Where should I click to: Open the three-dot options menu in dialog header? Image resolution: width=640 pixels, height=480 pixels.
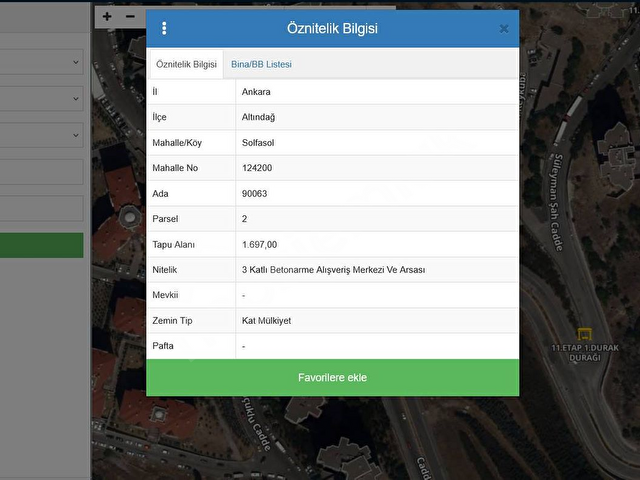[x=164, y=28]
